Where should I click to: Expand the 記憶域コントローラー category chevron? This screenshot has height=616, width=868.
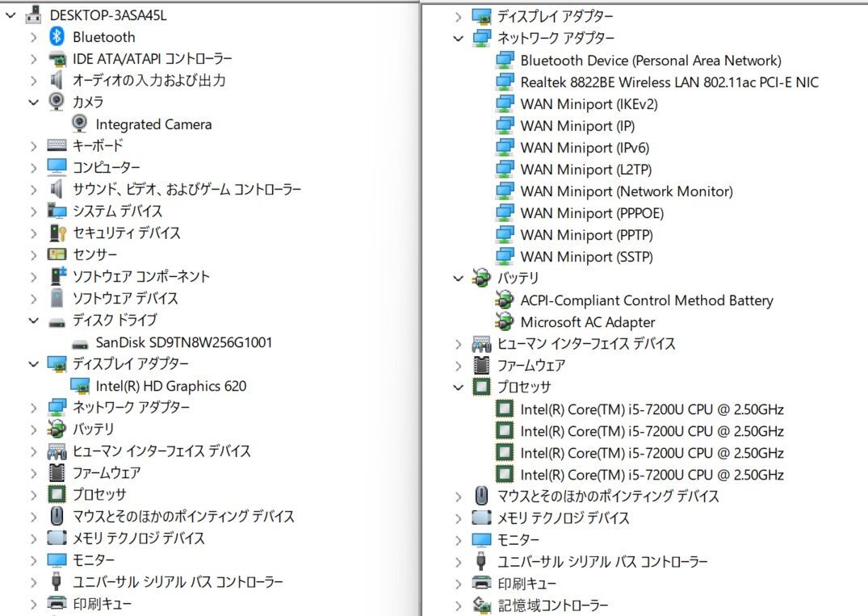point(459,605)
